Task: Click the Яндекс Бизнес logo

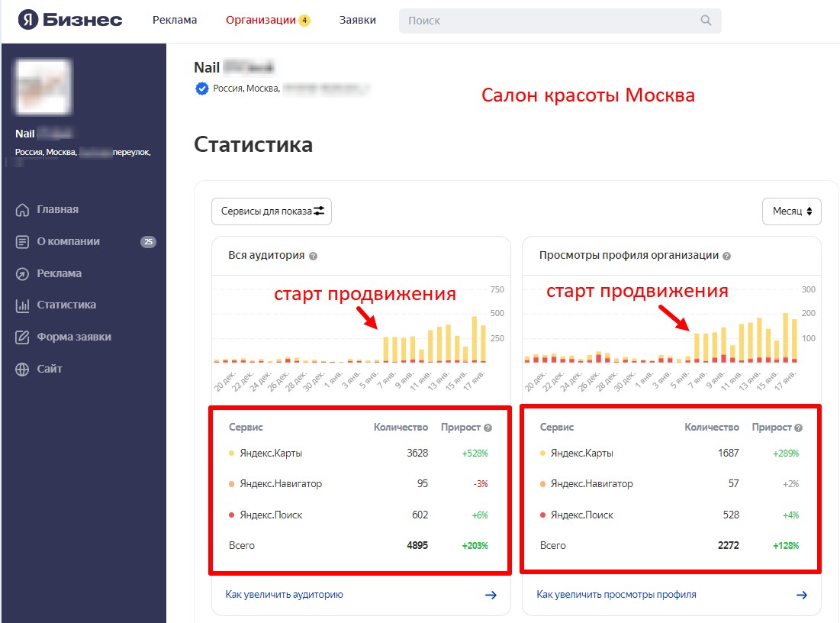Action: 70,20
